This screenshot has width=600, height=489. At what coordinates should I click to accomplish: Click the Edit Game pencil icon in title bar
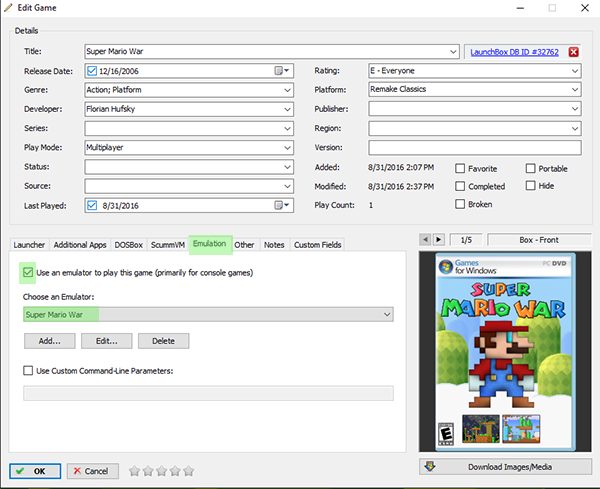(x=8, y=7)
